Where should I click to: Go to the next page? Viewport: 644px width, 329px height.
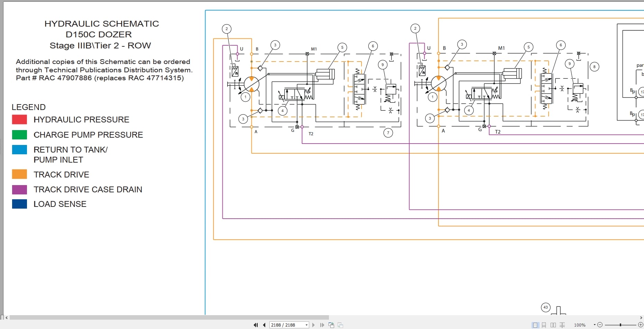pos(313,325)
